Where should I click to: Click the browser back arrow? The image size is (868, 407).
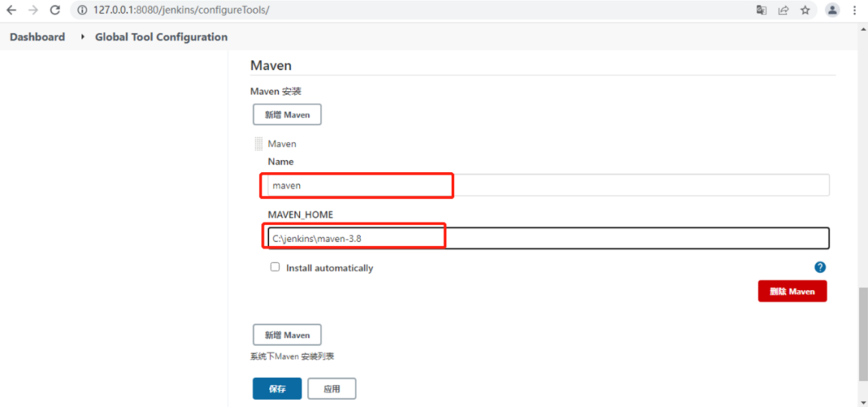(x=12, y=10)
